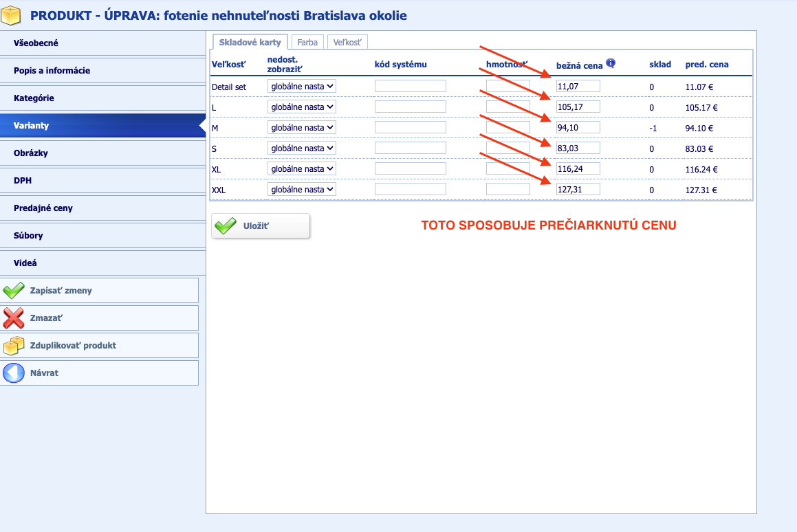Click the Zduplikovať produkt boxes icon
This screenshot has width=797, height=532.
(14, 346)
